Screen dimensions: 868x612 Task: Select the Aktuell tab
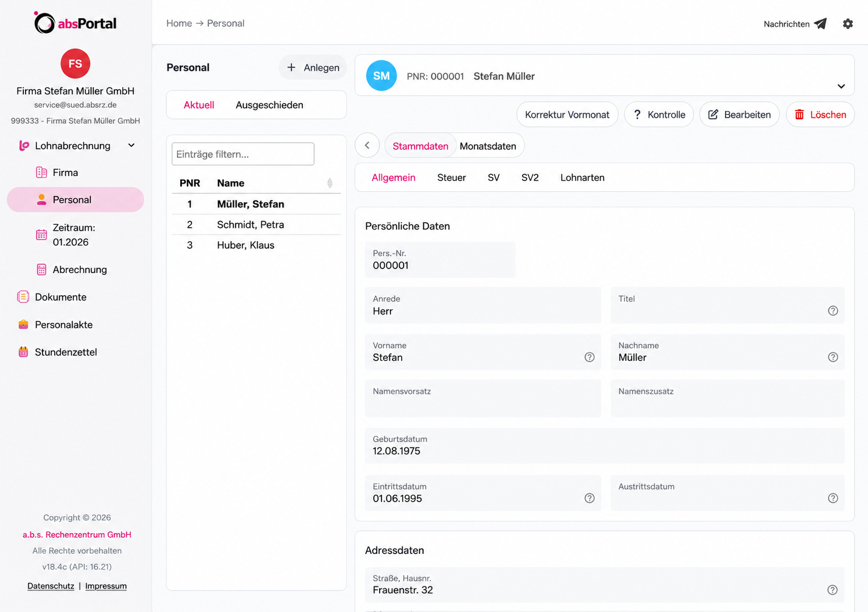tap(199, 105)
